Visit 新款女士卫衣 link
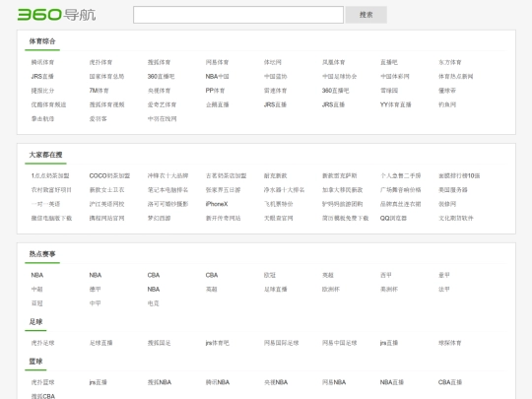 106,190
